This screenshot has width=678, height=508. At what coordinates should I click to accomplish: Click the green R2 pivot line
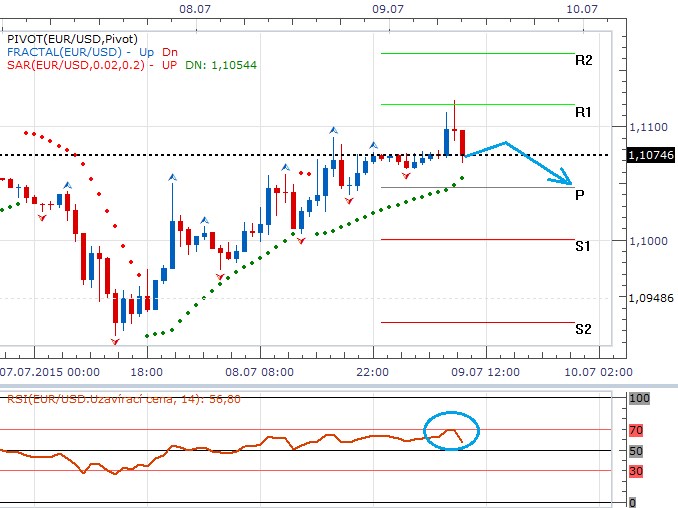477,53
